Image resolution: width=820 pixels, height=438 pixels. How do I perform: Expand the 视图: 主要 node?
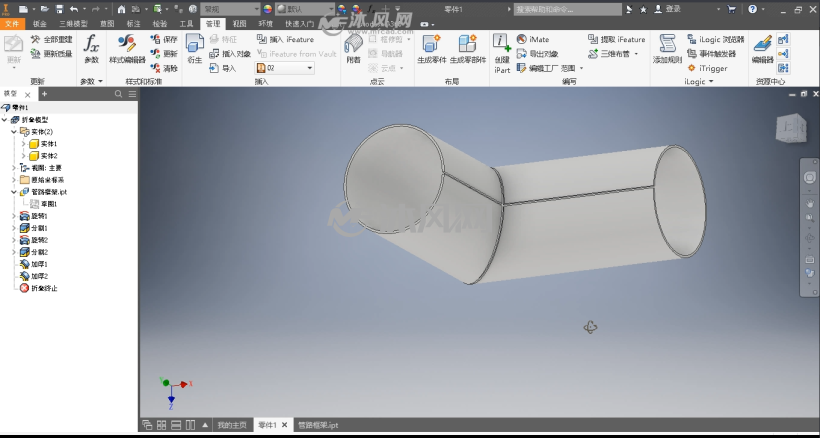pos(14,168)
